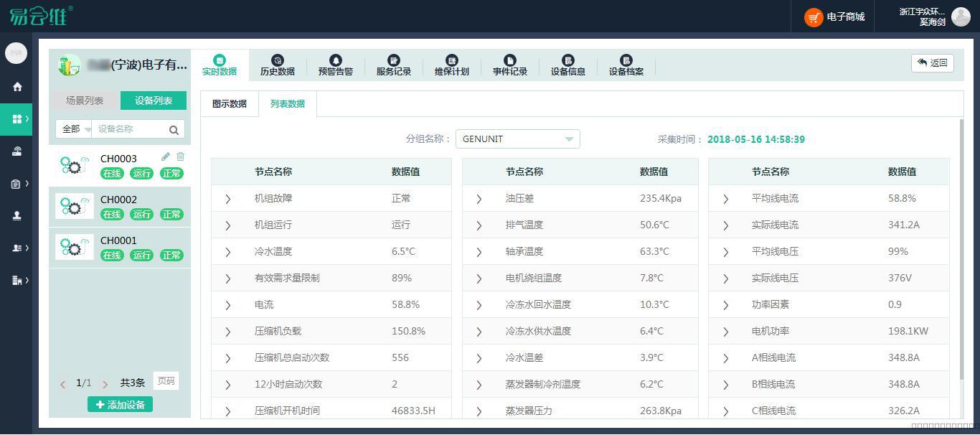The height and width of the screenshot is (435, 980).
Task: Switch to 图示数据 view
Action: click(230, 104)
